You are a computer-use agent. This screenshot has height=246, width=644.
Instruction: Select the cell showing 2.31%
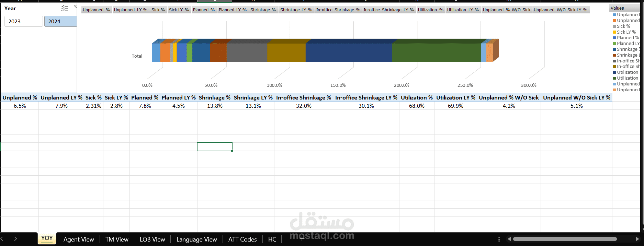pos(93,106)
